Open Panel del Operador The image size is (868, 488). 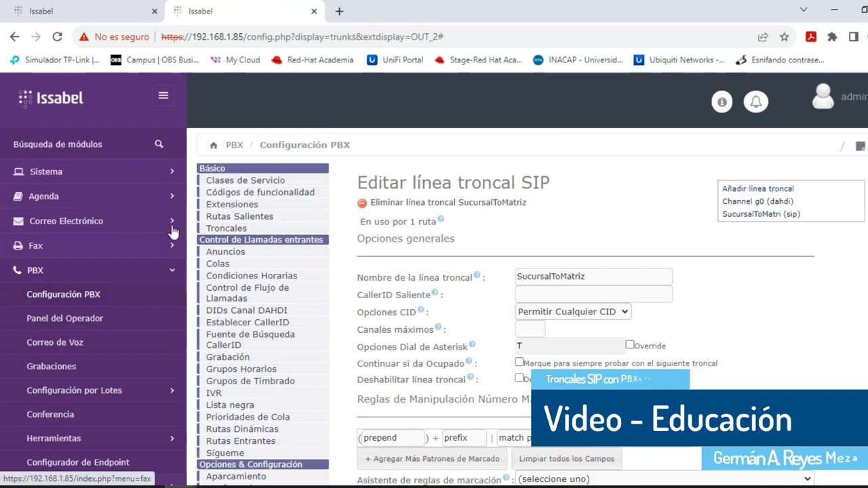tap(64, 319)
